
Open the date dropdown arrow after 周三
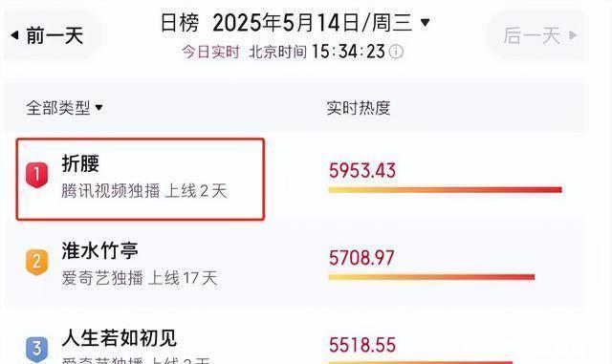(x=426, y=22)
